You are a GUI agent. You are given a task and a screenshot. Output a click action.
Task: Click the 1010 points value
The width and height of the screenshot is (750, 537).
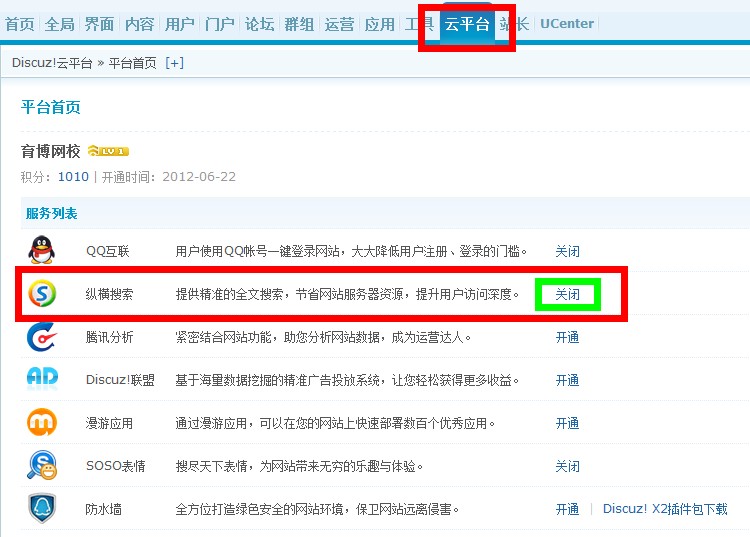[x=73, y=177]
